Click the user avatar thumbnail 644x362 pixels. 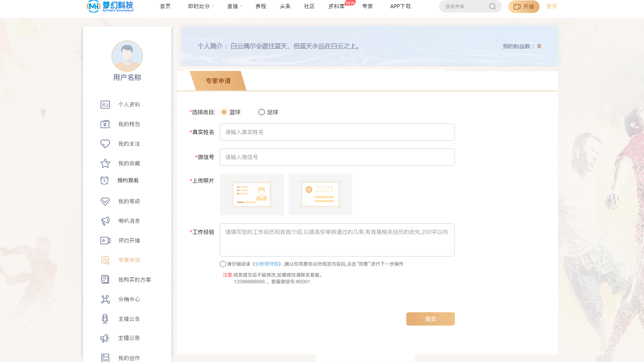tap(127, 56)
